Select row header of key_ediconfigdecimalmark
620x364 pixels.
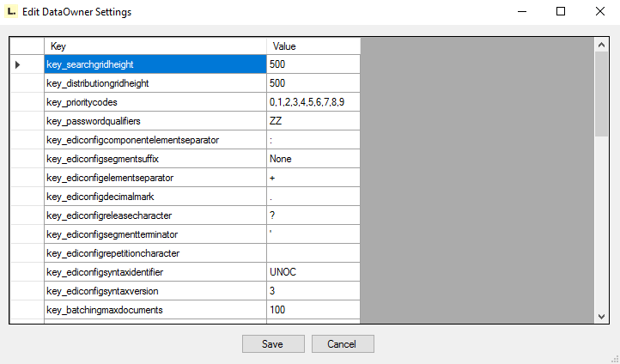(x=27, y=197)
